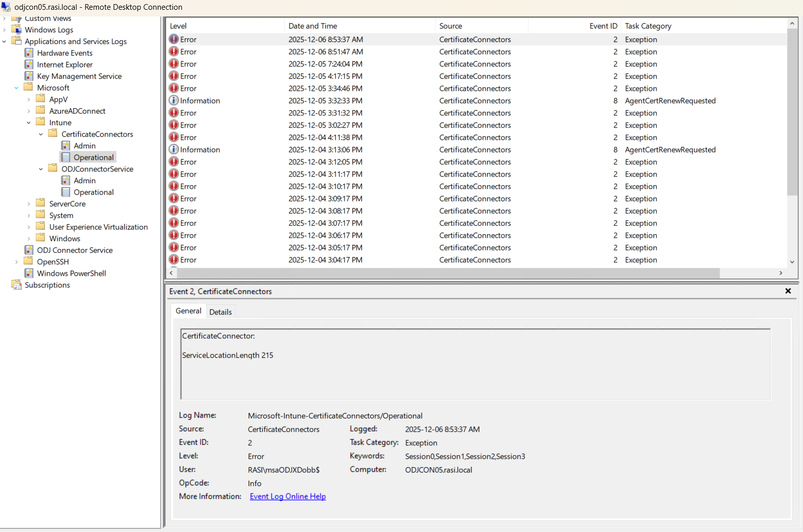The image size is (803, 532).
Task: Select the 2025-12-06 8:51:47 AM error row
Action: [x=477, y=52]
